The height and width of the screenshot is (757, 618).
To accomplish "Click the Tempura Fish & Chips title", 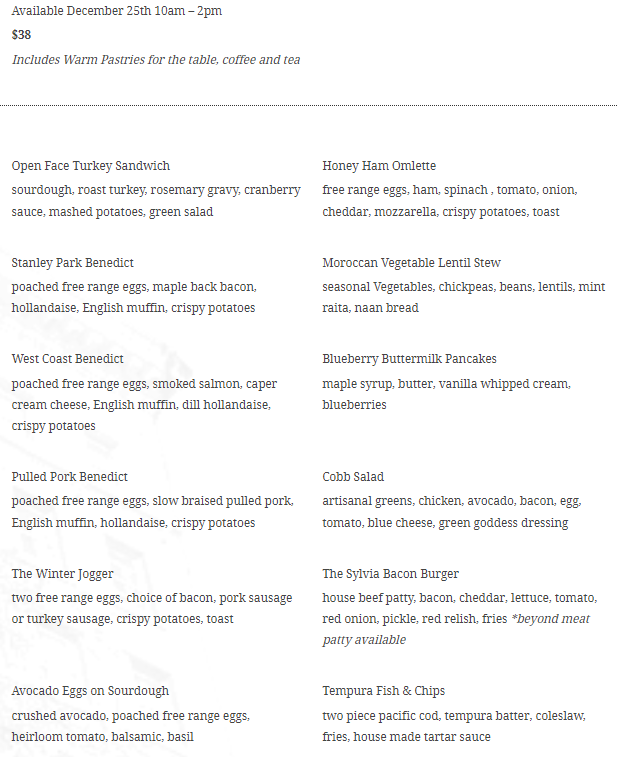I will click(x=384, y=691).
